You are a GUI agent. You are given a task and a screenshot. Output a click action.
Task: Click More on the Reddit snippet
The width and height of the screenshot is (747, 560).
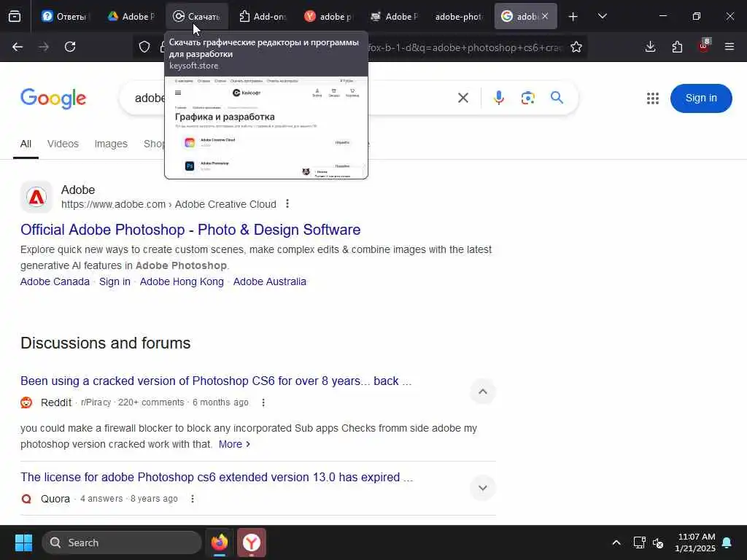[x=234, y=444]
